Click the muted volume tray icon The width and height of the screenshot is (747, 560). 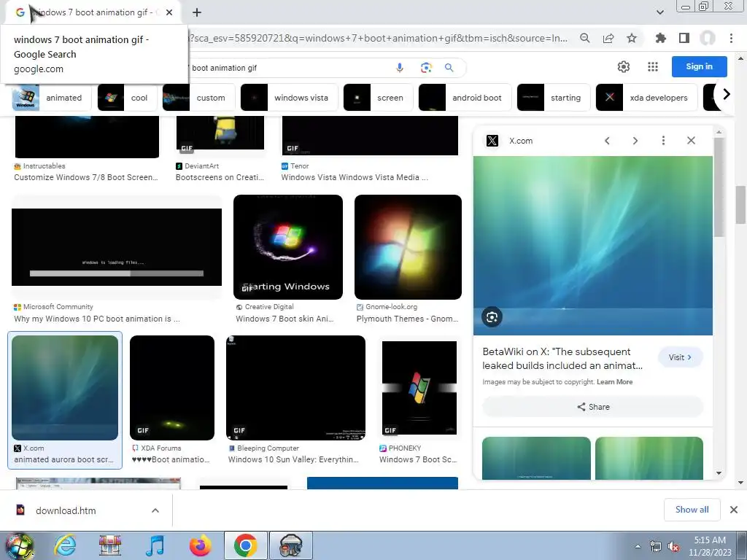click(x=673, y=547)
